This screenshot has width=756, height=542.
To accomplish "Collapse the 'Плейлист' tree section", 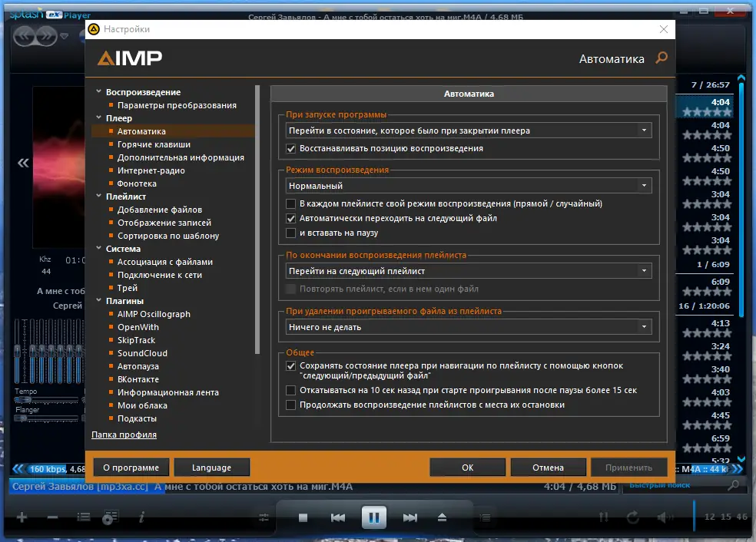I will pyautogui.click(x=99, y=196).
